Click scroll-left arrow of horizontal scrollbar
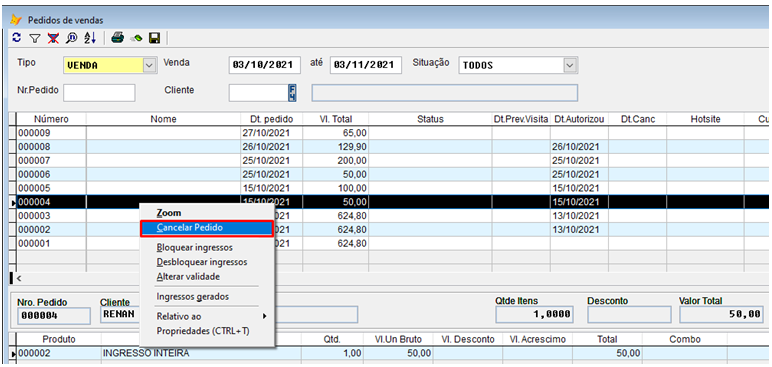772x367 pixels. pos(19,278)
